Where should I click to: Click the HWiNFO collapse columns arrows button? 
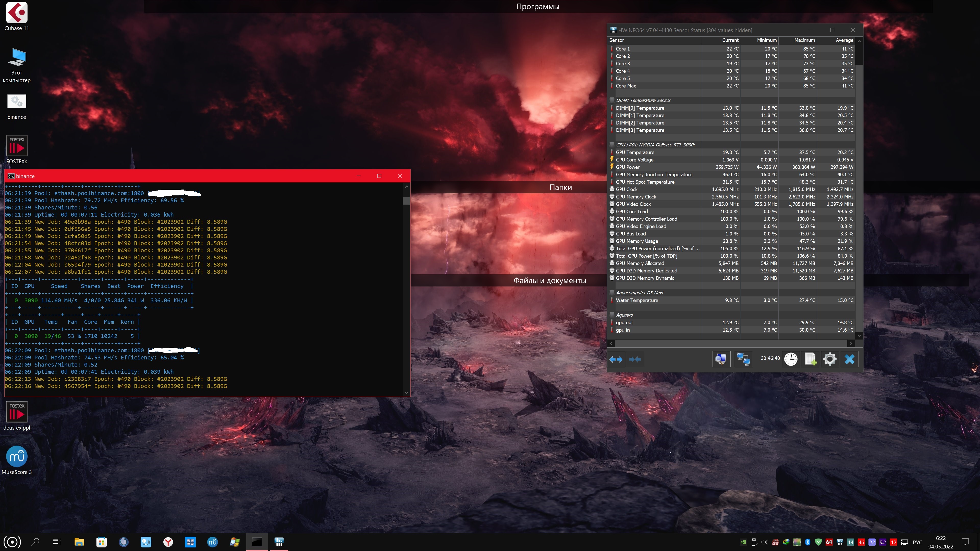coord(634,359)
